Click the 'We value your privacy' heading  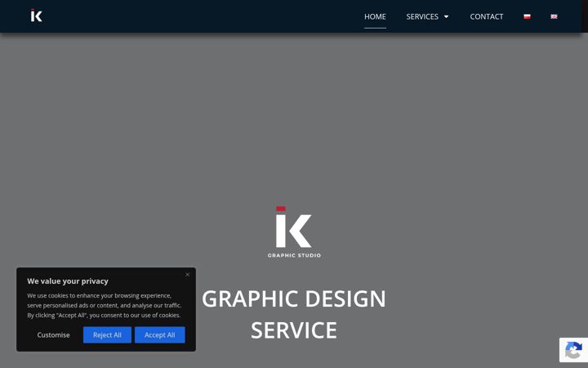tap(68, 280)
